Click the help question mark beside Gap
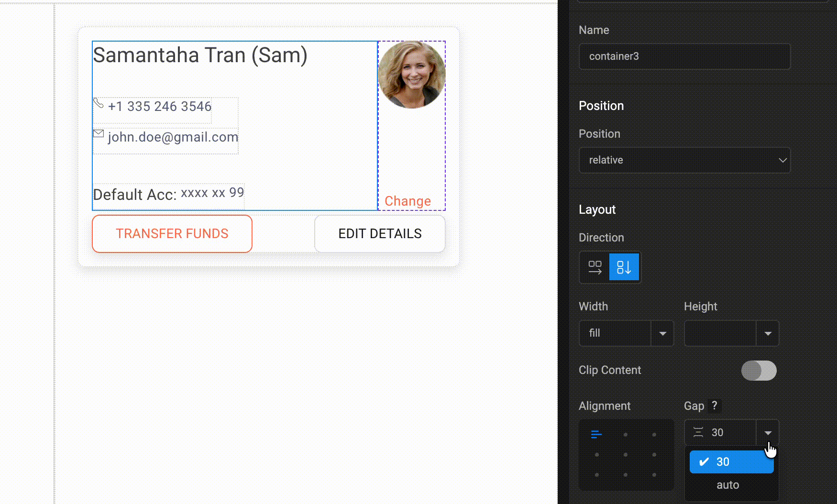This screenshot has width=837, height=504. tap(715, 405)
